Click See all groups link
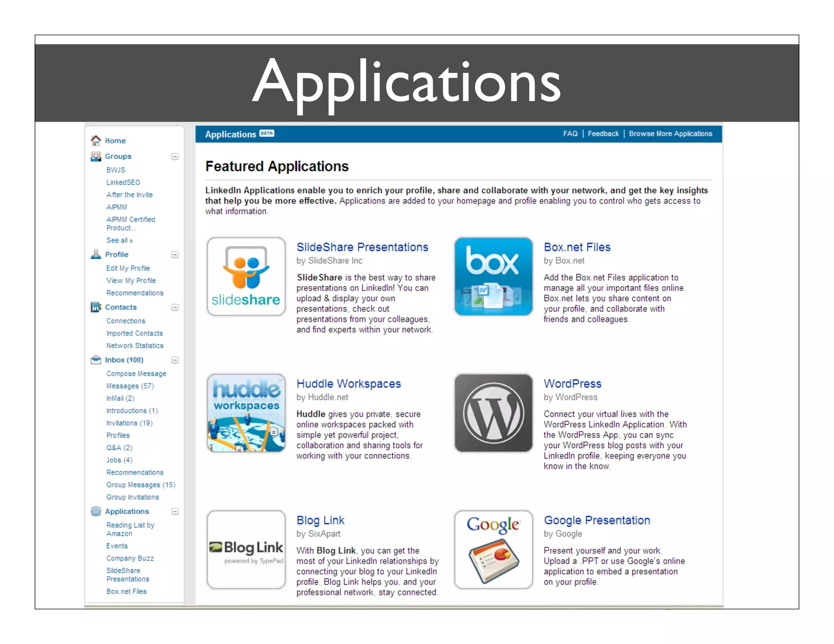Viewport: 834px width, 644px height. (119, 240)
